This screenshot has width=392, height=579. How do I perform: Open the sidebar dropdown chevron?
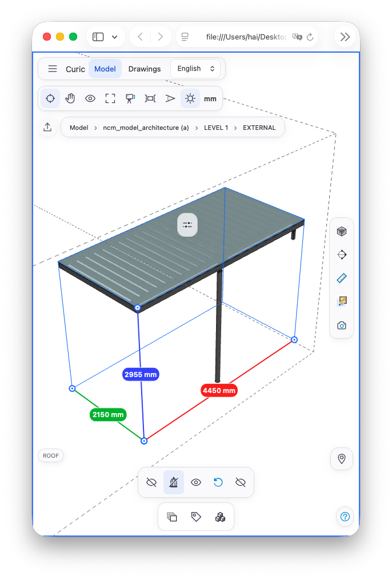(115, 37)
